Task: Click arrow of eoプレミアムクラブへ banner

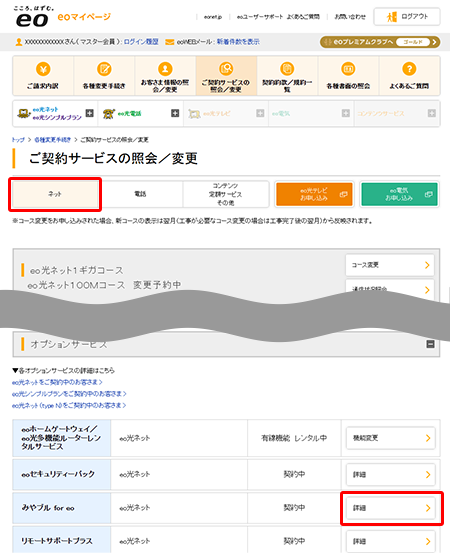Action: point(434,42)
